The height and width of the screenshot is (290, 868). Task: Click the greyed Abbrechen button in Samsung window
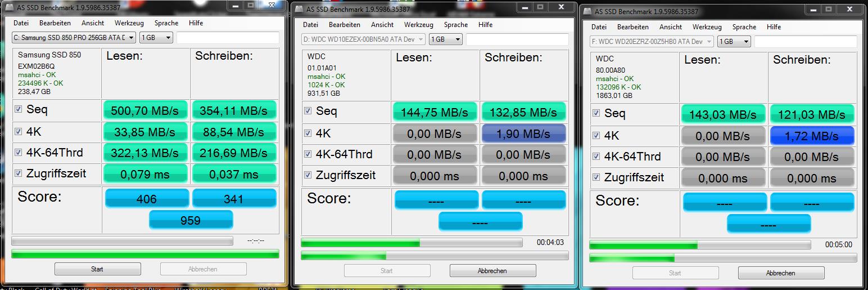(x=203, y=269)
